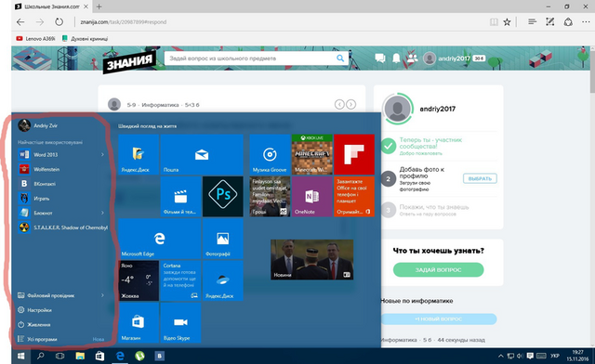Click the notifications bell icon on Знания
Image resolution: width=595 pixels, height=364 pixels.
396,58
